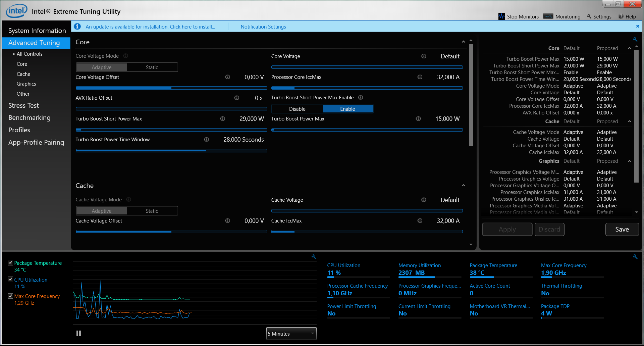
Task: Open the Monitoring view icon
Action: tap(548, 16)
